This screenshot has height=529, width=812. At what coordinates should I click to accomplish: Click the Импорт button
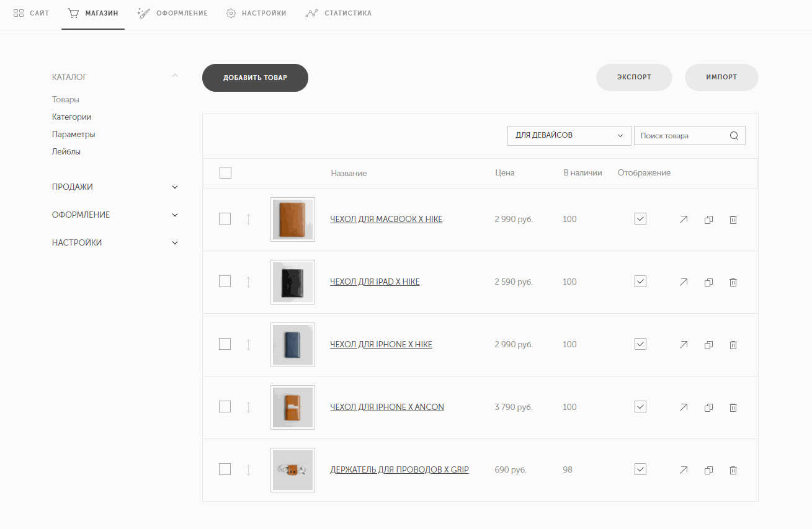point(721,78)
